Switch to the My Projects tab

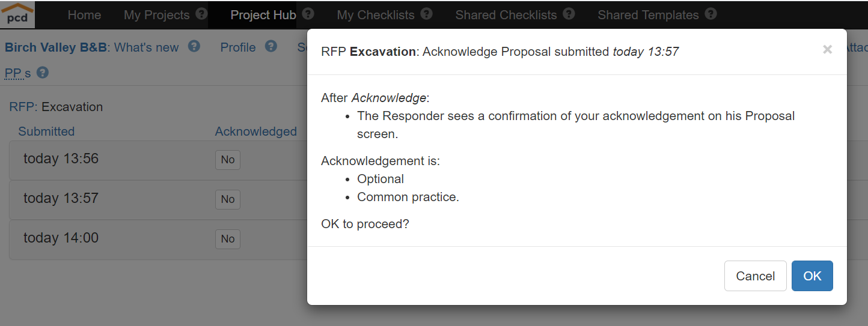156,15
